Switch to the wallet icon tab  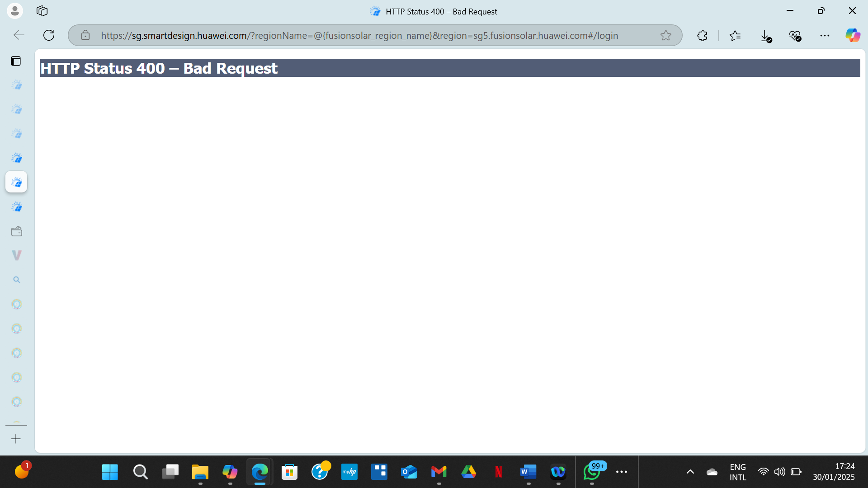[x=17, y=231]
